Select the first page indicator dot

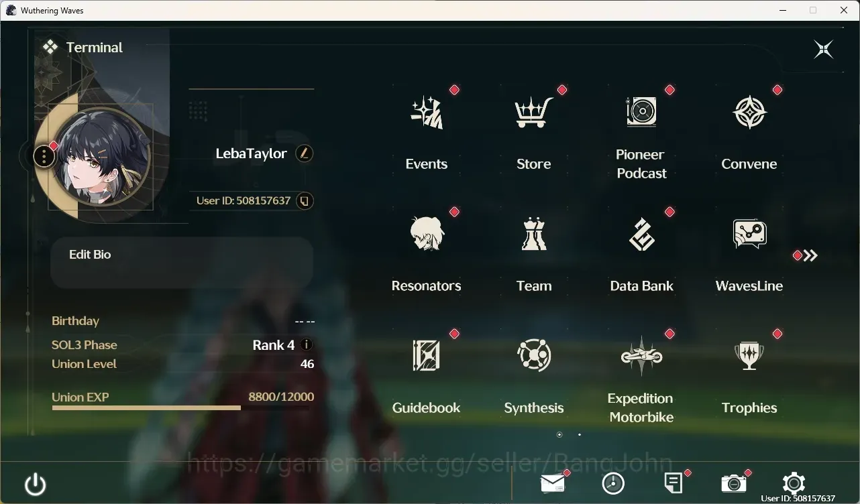(559, 434)
